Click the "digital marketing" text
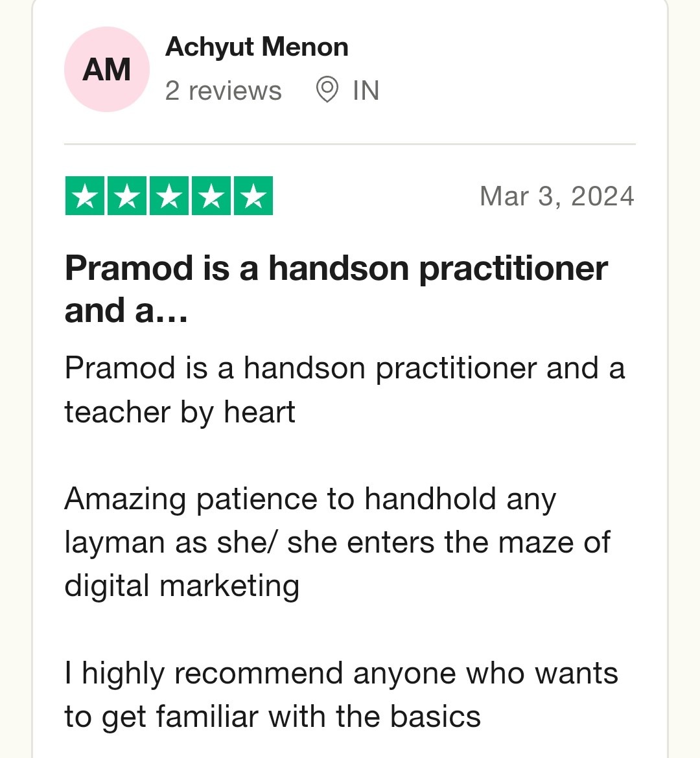 pos(181,586)
